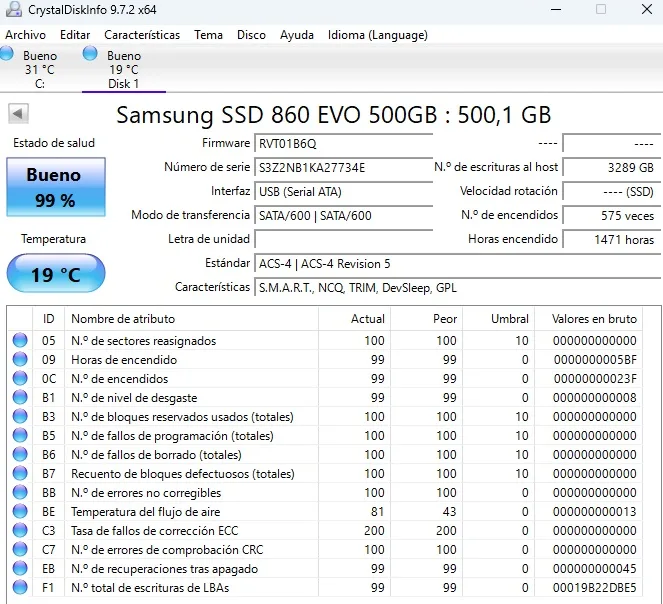This screenshot has width=663, height=604.
Task: Select row N.º de errores de comprobación CRC
Action: [325, 549]
